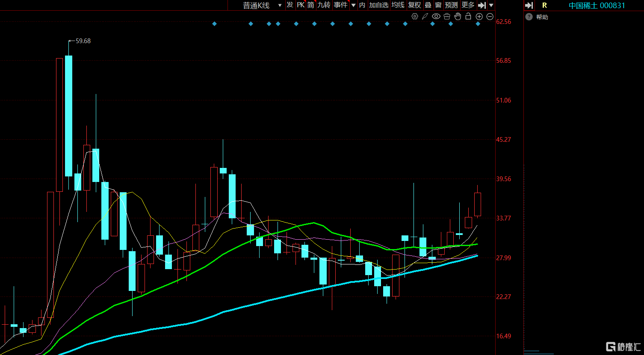Click the 内 toolbar button
The width and height of the screenshot is (644, 355).
tap(362, 5)
